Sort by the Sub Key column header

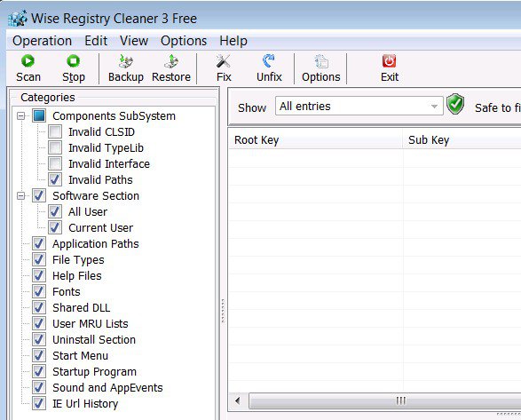(462, 140)
